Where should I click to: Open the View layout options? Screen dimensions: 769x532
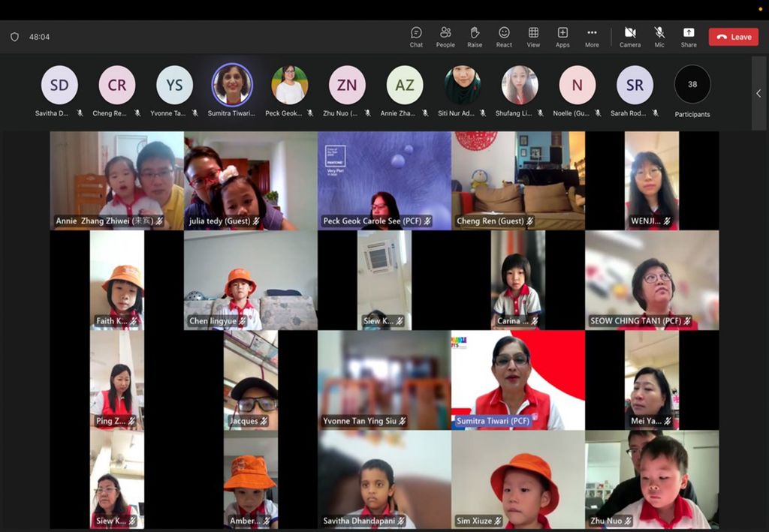point(533,38)
